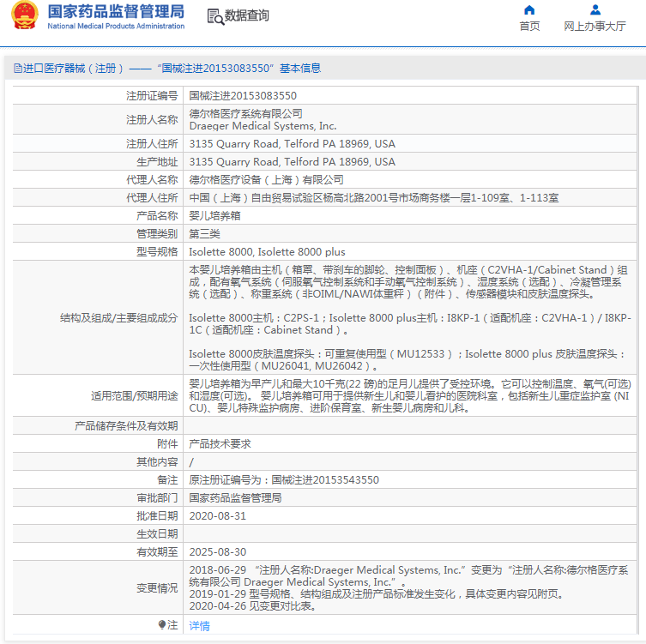Viewport: 646px width, 644px height.
Task: Open the 网上办事大厅 text link
Action: pos(595,27)
